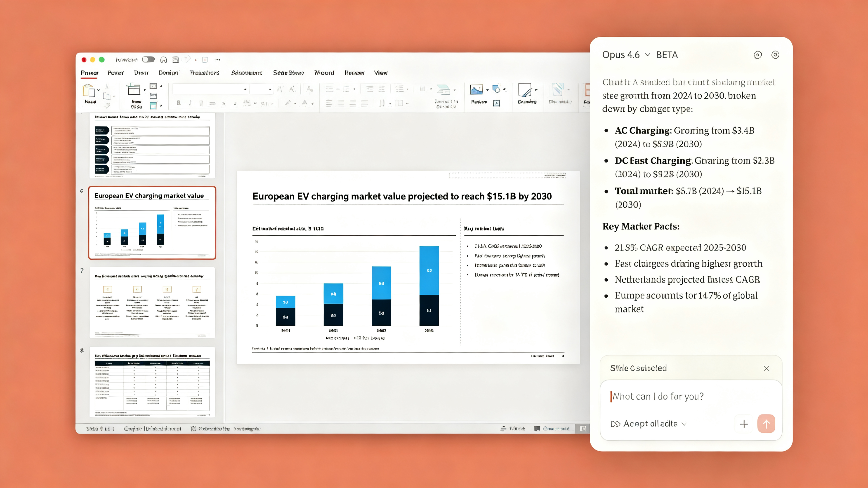868x488 pixels.
Task: Click the Save icon in title bar
Action: 175,60
